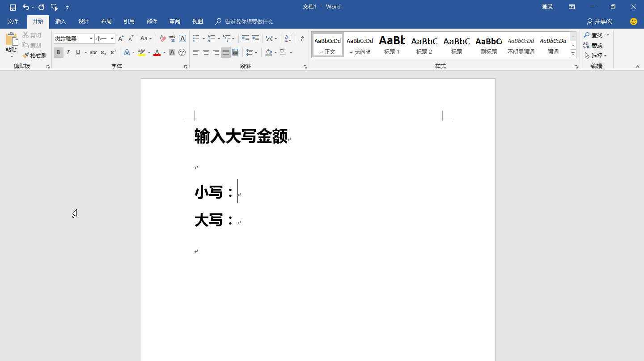Image resolution: width=644 pixels, height=361 pixels.
Task: Center-align the paragraph text
Action: point(206,52)
